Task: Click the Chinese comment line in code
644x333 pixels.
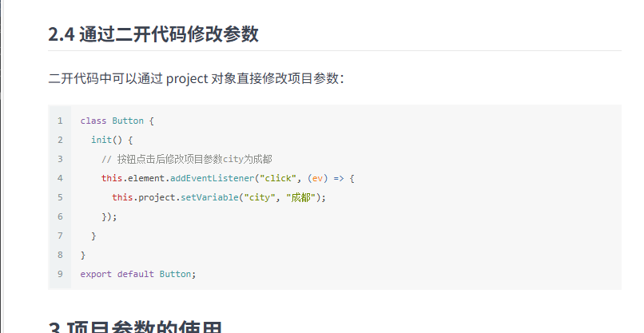Action: [x=187, y=159]
